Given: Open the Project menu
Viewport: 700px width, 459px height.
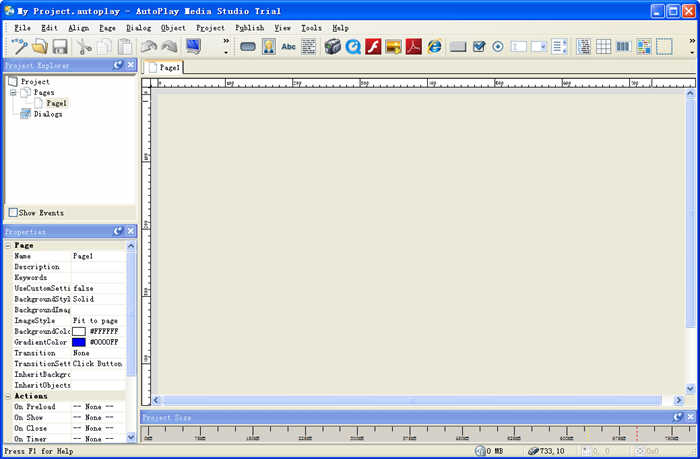Looking at the screenshot, I should tap(210, 28).
